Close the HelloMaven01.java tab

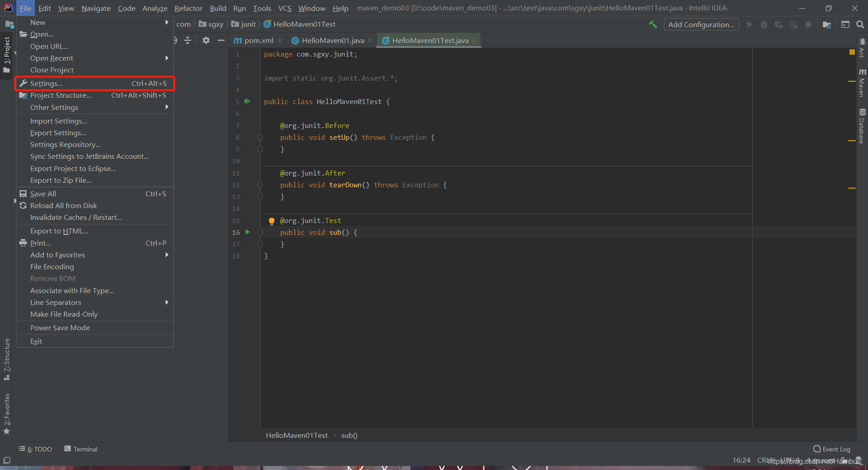pos(371,40)
